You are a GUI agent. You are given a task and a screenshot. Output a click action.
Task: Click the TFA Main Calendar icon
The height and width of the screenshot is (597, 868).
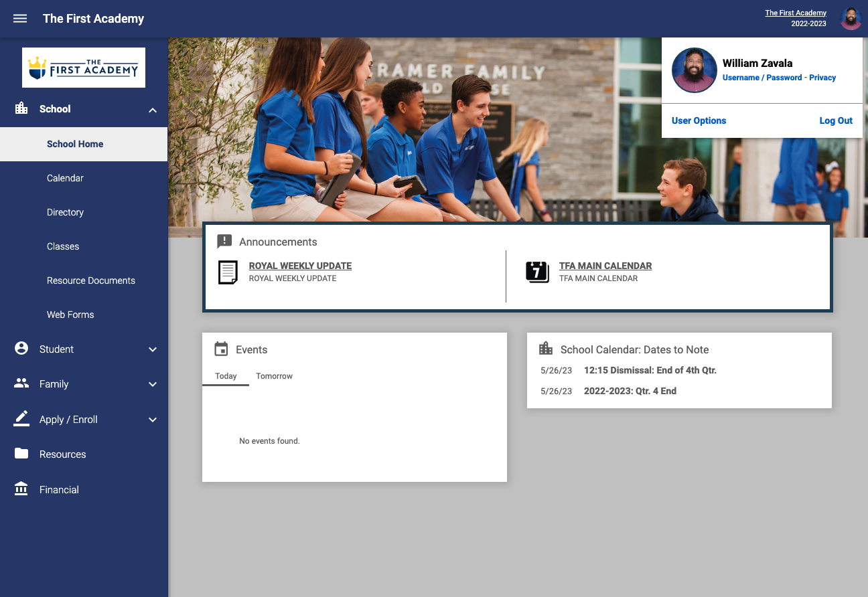pyautogui.click(x=537, y=272)
